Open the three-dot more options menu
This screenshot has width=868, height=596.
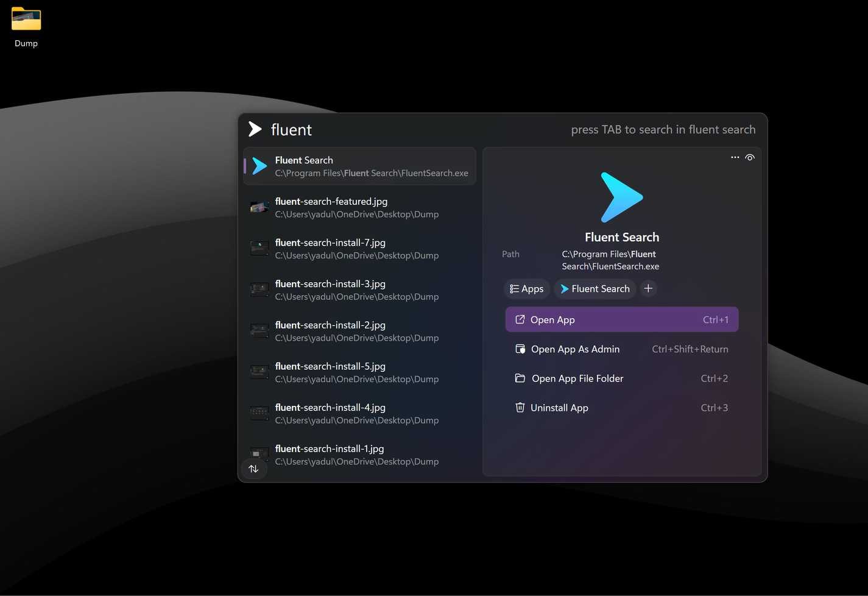[x=735, y=157]
